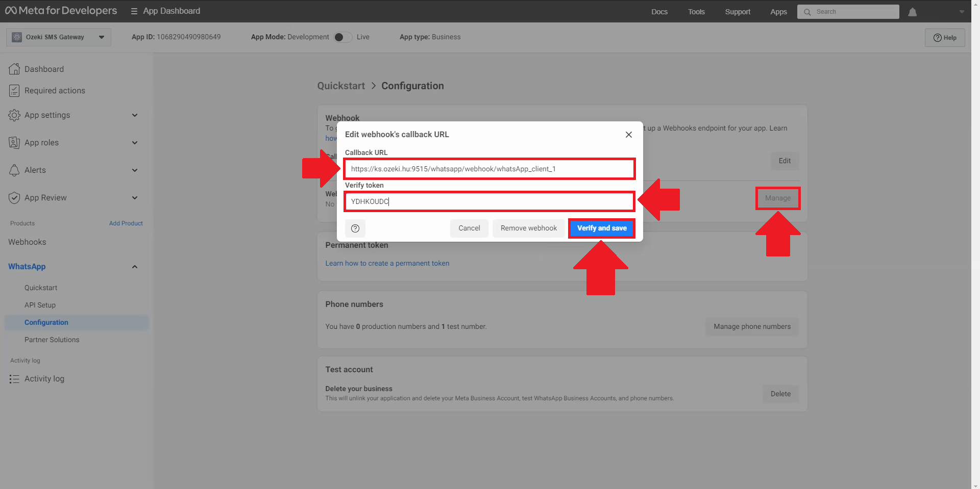Viewport: 980px width, 489px height.
Task: Click the Meta for Developers logo
Action: [61, 11]
